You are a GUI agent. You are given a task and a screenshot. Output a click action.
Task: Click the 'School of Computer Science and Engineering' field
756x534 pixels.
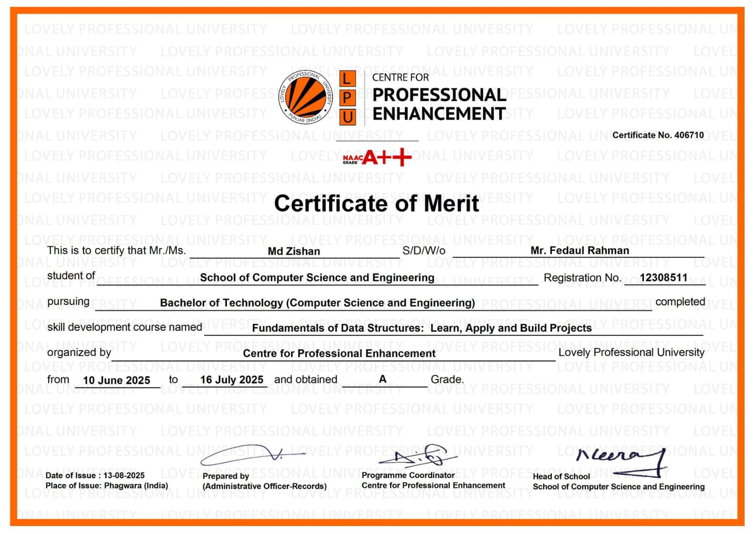coord(317,278)
